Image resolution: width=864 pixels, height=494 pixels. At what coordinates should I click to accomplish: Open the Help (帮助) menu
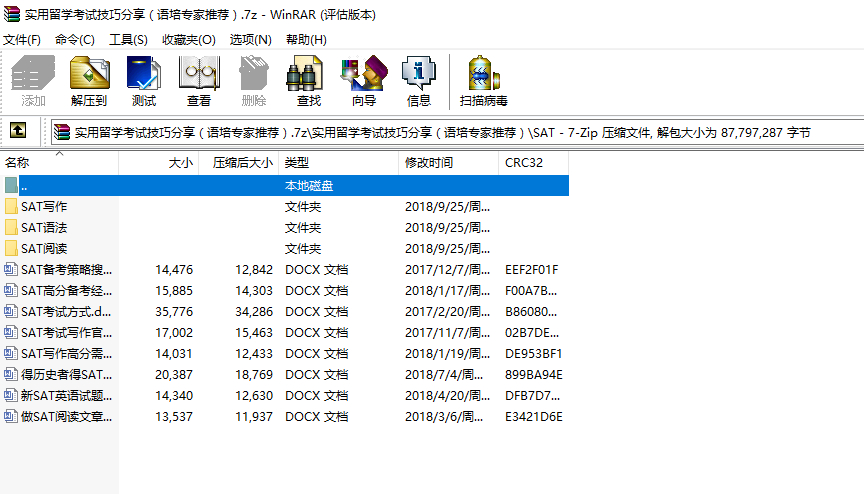306,40
